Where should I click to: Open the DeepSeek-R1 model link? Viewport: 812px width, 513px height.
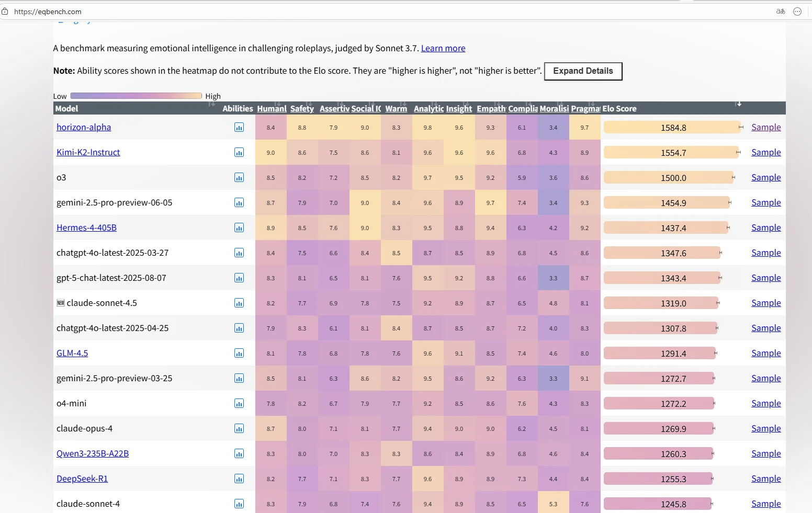(x=82, y=478)
